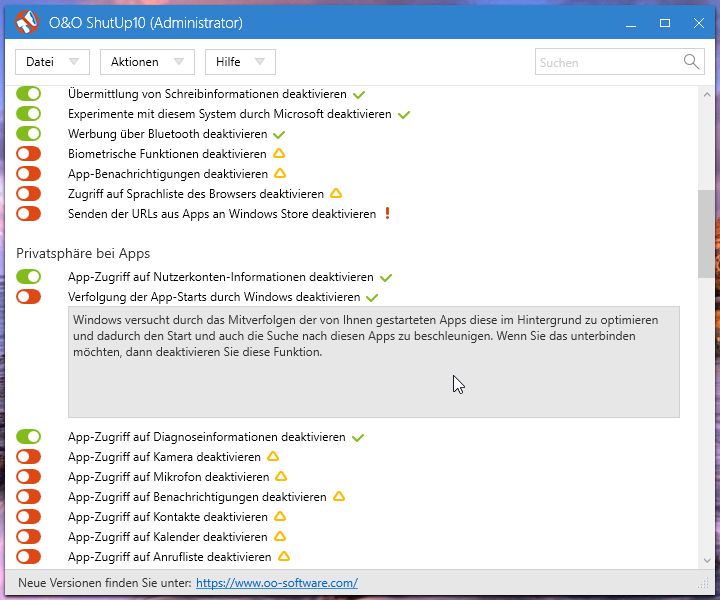Image resolution: width=720 pixels, height=600 pixels.
Task: Select Zugriff auf Sprachliste des Browsers entry
Action: point(196,194)
